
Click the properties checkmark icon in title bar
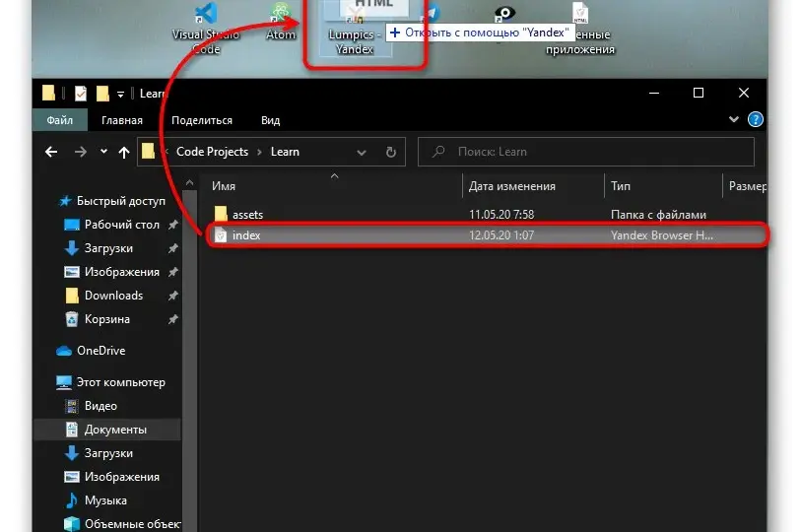click(81, 94)
